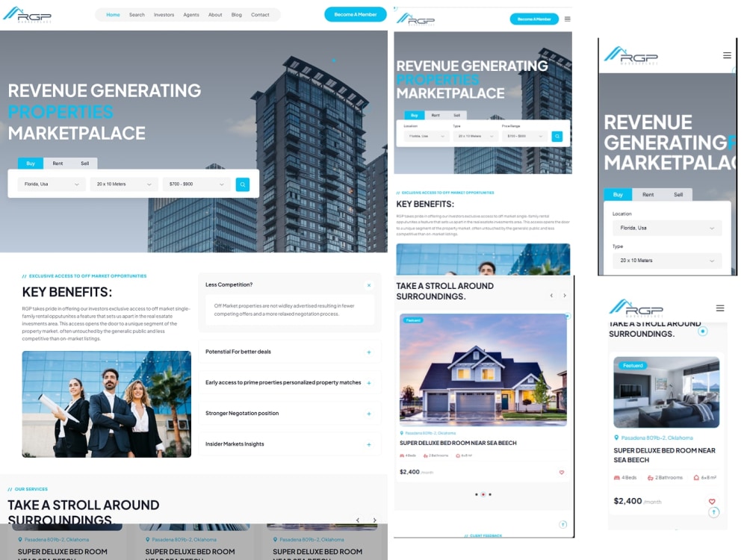The width and height of the screenshot is (747, 560).
Task: Click Become A Member button in desktop view
Action: point(356,14)
